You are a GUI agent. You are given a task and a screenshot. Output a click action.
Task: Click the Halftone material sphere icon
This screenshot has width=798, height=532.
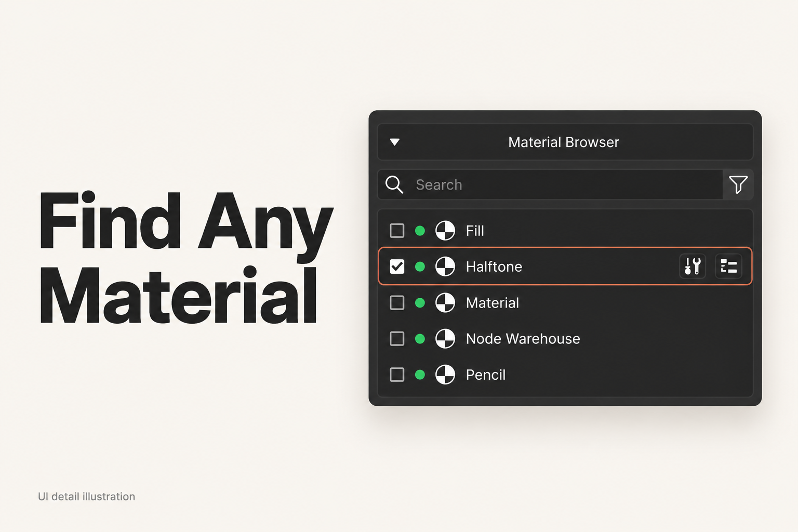pos(445,267)
